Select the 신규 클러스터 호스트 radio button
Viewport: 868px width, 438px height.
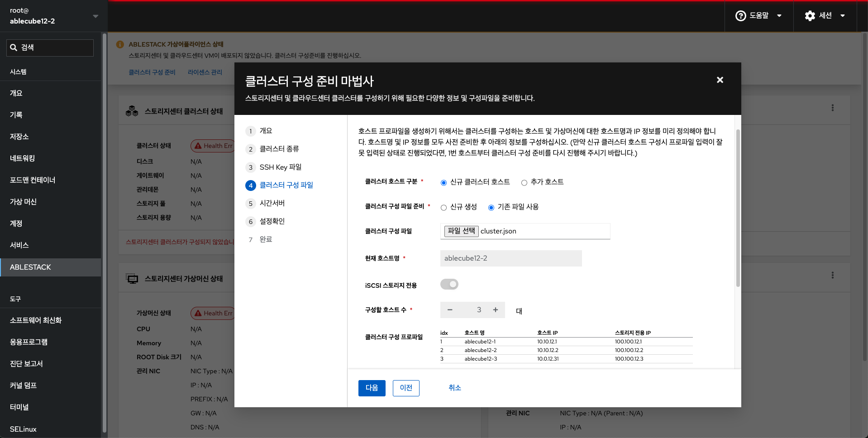tap(444, 183)
